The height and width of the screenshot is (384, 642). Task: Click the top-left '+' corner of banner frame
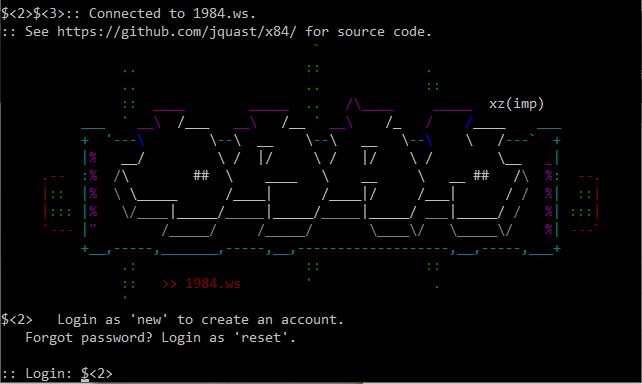point(85,141)
